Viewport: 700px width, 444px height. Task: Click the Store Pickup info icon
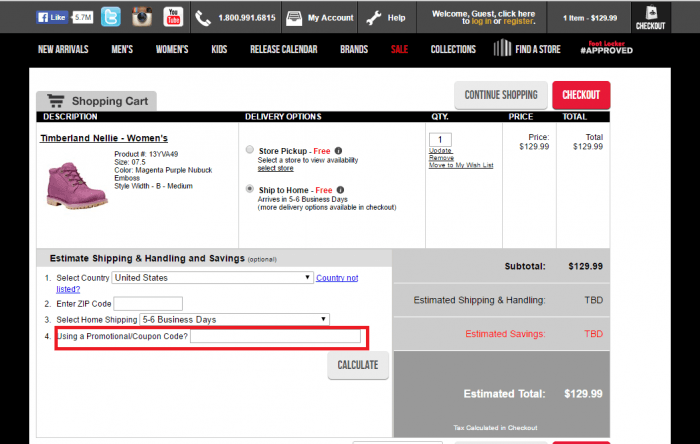point(338,151)
